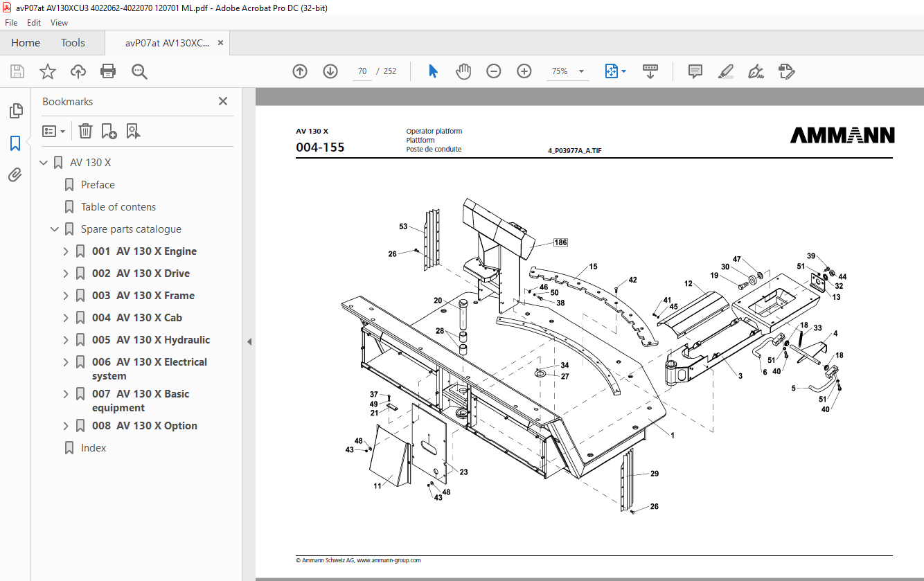Expand 004 AV 130 X Cab
Viewport: 924px width, 581px height.
(x=66, y=318)
